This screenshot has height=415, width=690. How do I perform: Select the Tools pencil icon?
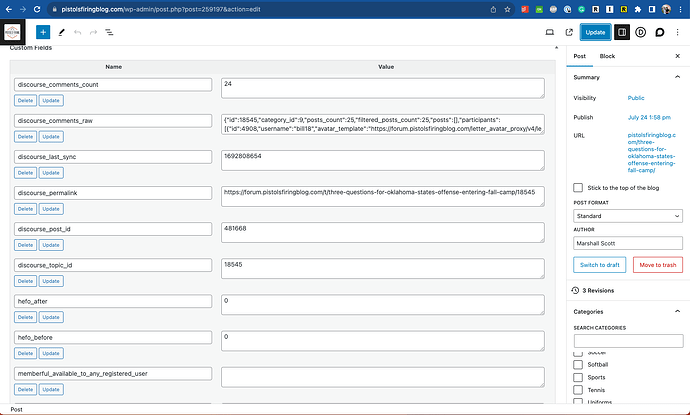[62, 32]
